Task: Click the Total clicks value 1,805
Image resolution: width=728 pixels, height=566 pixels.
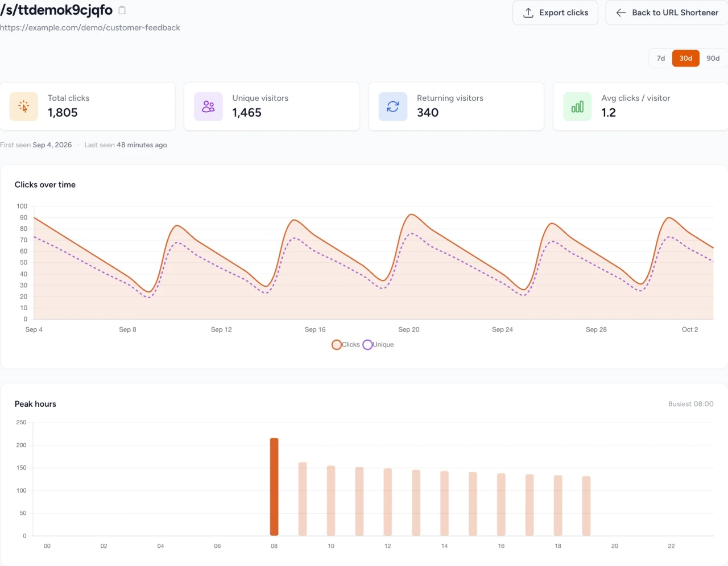Action: click(63, 113)
